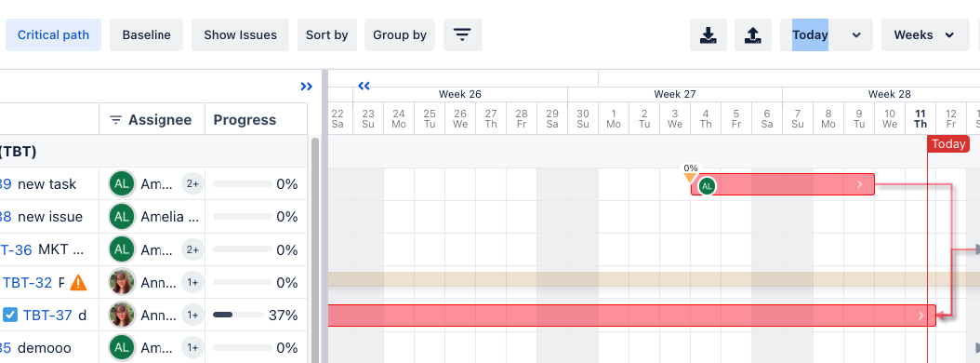Click Show Issues button
980x363 pixels.
(x=240, y=35)
